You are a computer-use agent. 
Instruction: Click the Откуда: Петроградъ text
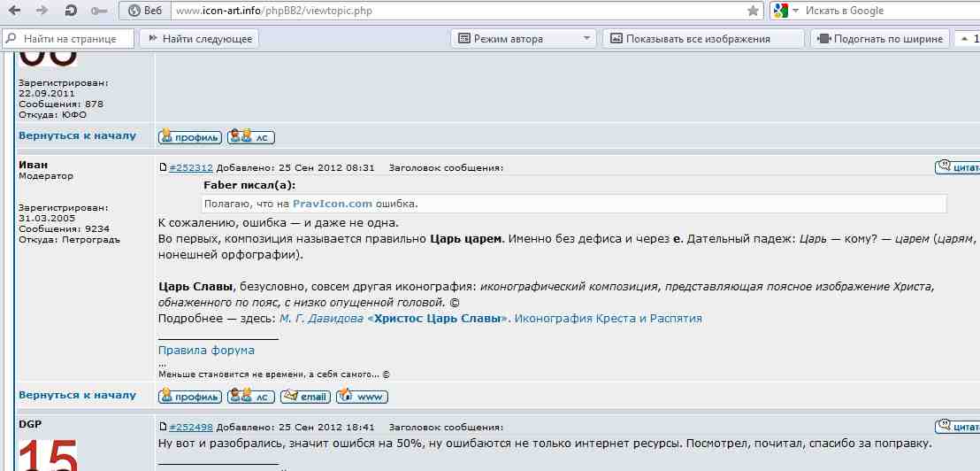tap(68, 240)
